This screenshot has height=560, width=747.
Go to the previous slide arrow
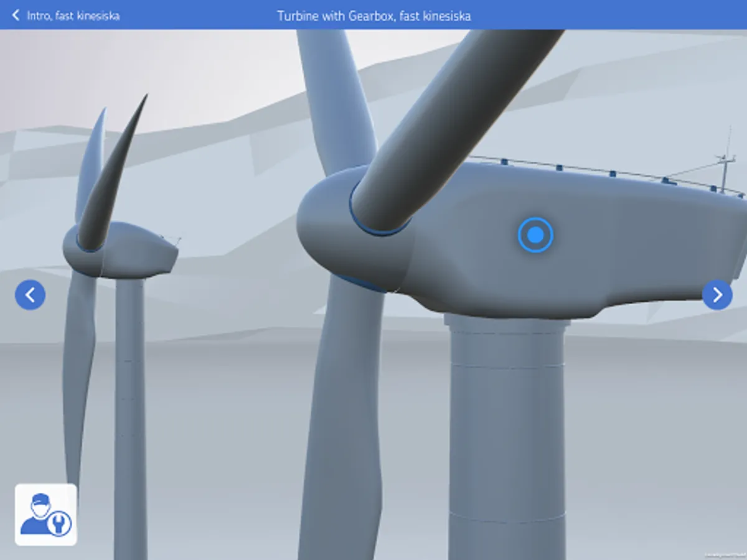[30, 294]
